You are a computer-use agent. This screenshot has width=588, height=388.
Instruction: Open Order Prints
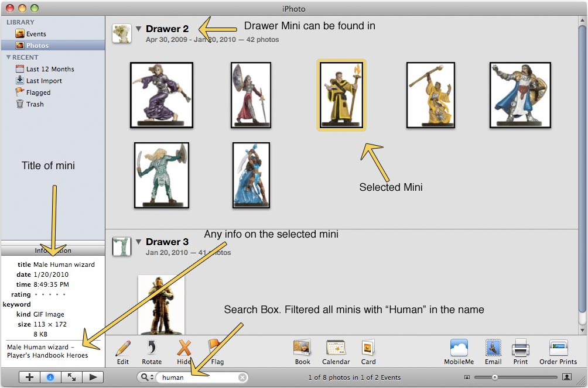(x=558, y=352)
